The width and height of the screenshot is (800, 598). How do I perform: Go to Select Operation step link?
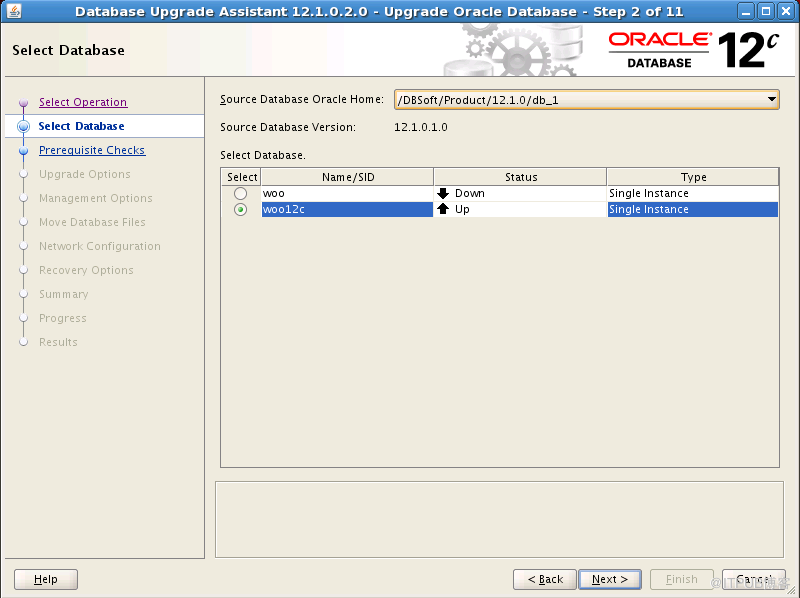[x=83, y=102]
